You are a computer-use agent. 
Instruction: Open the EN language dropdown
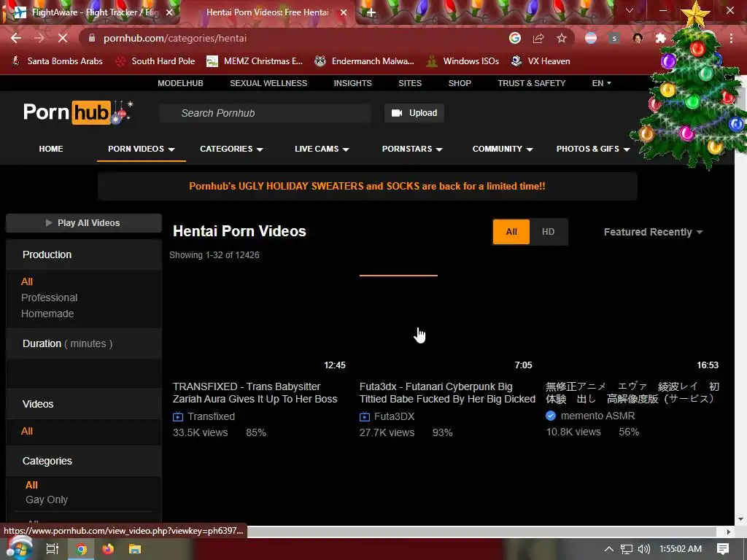[x=601, y=83]
